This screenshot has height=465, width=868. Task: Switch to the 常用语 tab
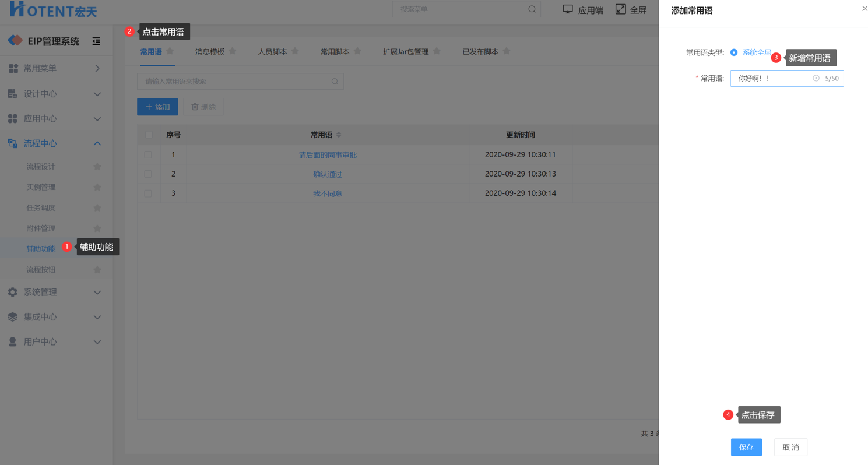[151, 52]
